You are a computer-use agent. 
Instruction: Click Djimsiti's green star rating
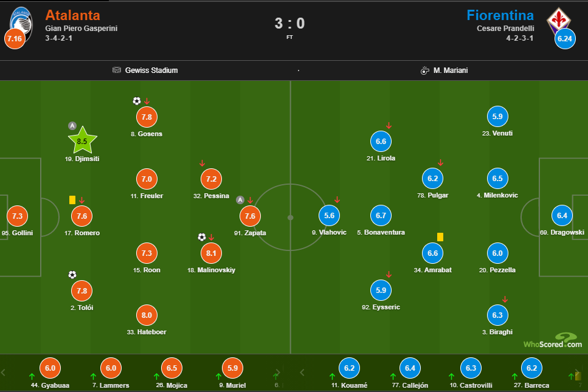click(82, 141)
